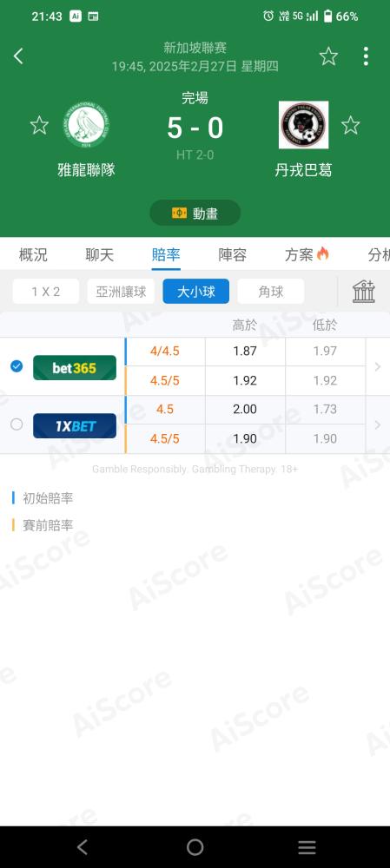Tap the 初始賠率 legend label

pos(48,498)
